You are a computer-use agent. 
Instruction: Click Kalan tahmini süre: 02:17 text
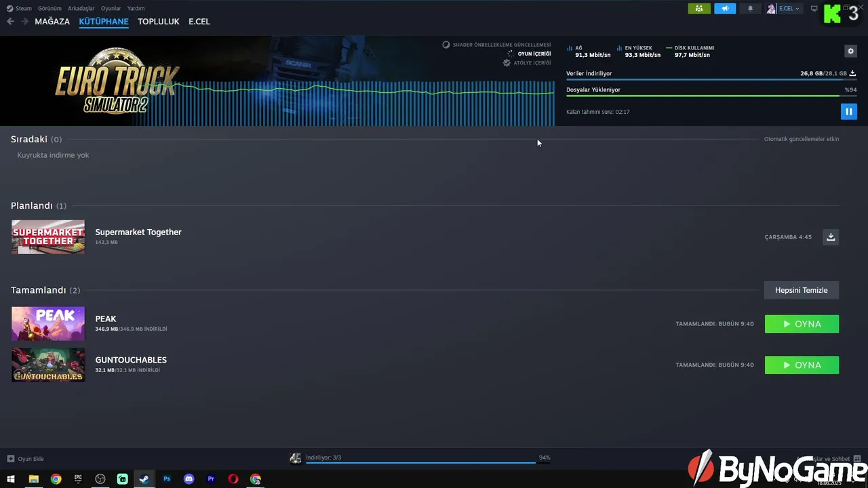coord(598,112)
